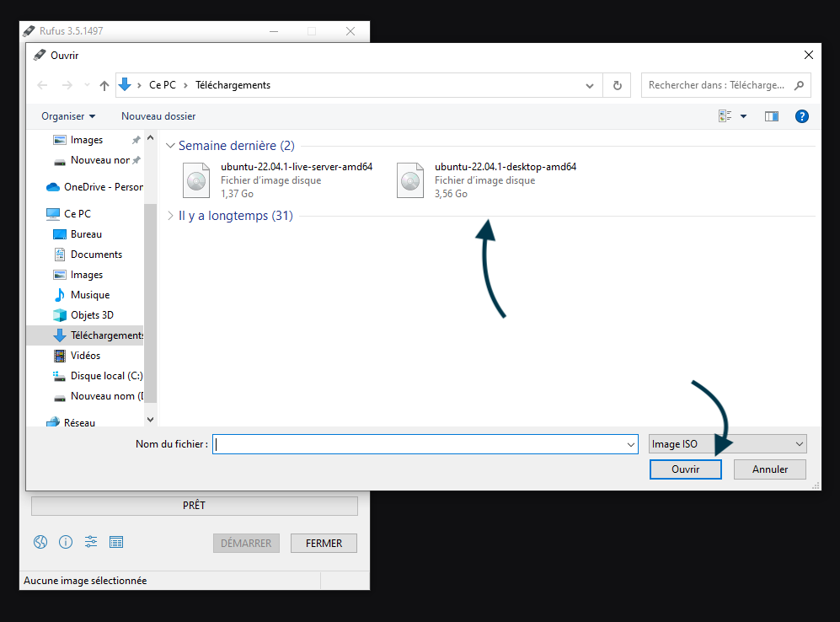Image resolution: width=840 pixels, height=622 pixels.
Task: Show the Rufus log icon
Action: click(x=116, y=542)
